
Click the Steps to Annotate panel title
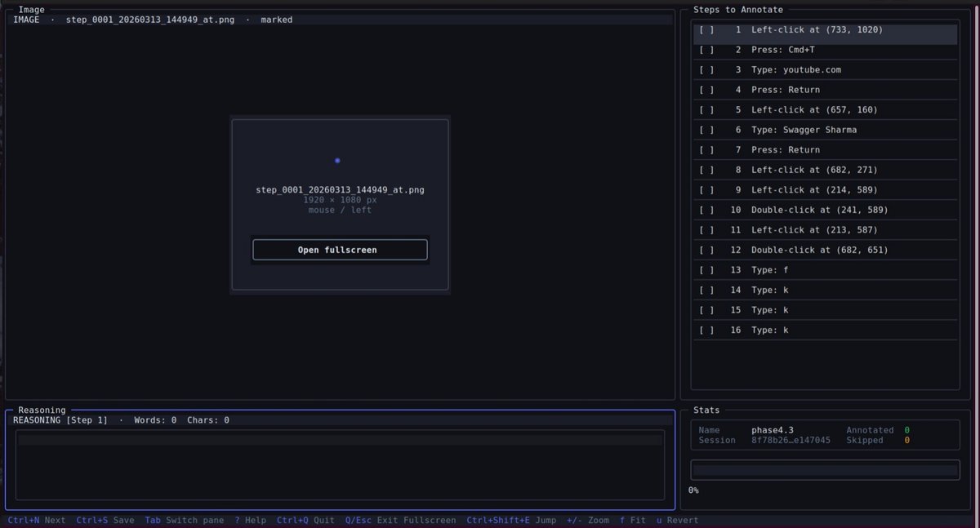tap(738, 10)
